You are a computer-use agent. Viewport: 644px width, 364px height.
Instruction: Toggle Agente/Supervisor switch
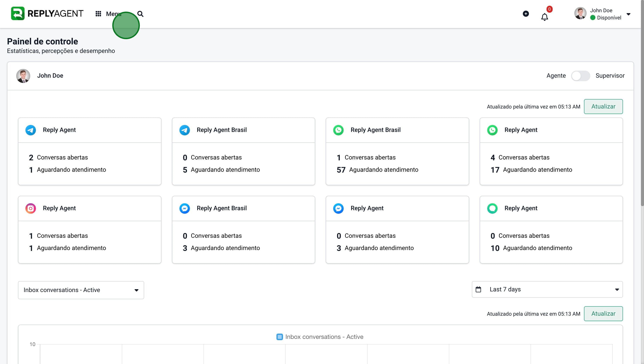[x=580, y=76]
